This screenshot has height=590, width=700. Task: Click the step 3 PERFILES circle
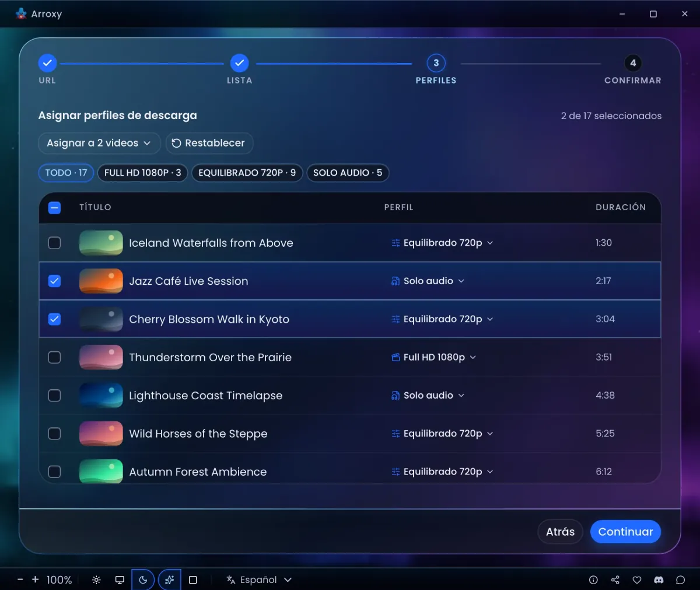click(436, 63)
